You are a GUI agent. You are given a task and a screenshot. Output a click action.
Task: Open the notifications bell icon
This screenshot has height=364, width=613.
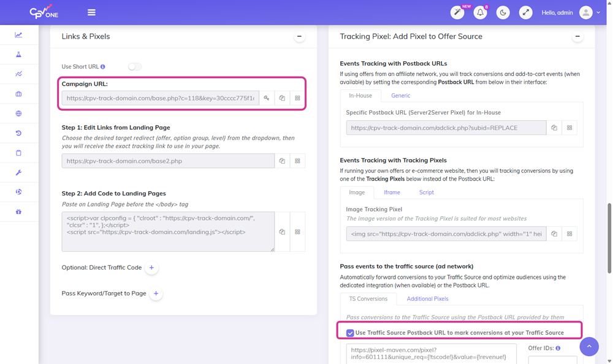(x=480, y=13)
